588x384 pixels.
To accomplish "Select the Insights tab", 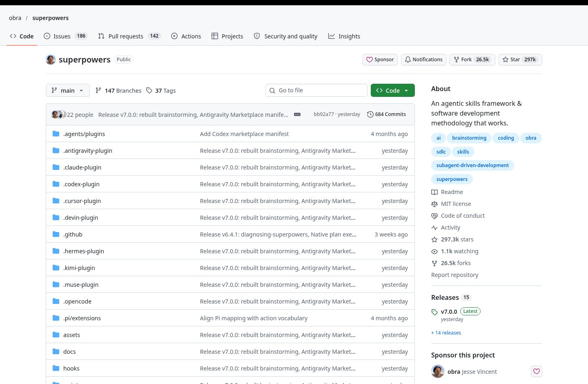I will tap(344, 36).
